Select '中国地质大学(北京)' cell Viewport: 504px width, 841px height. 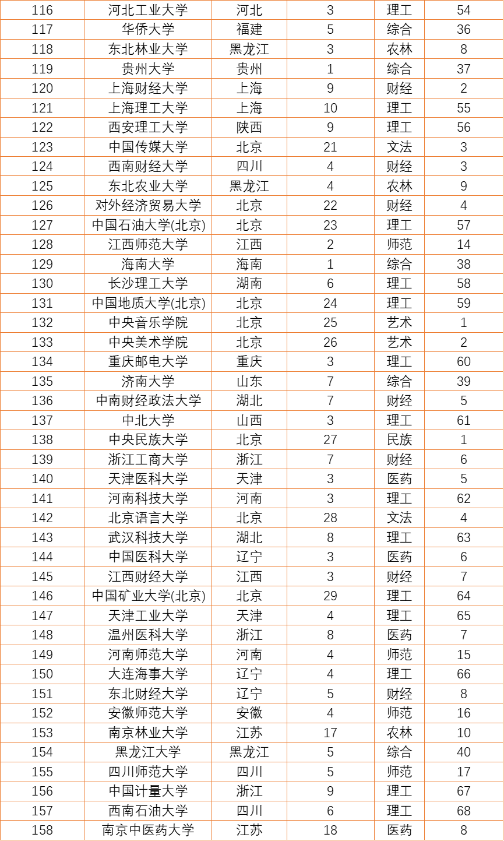pos(148,303)
